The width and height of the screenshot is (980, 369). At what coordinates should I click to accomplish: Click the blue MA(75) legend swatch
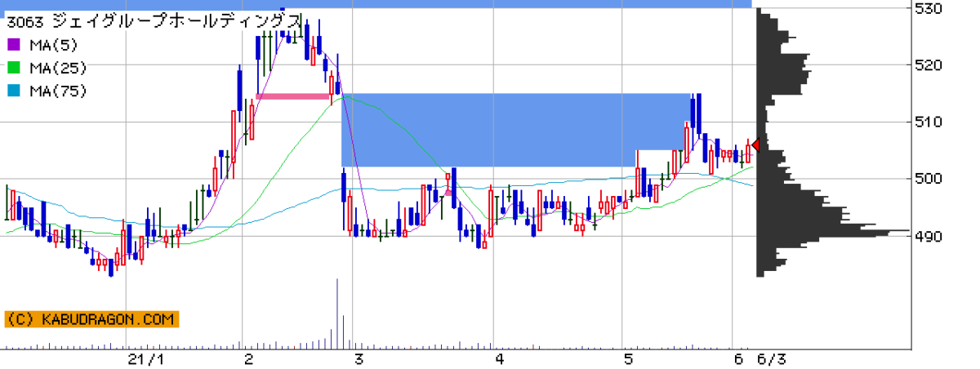coord(12,91)
